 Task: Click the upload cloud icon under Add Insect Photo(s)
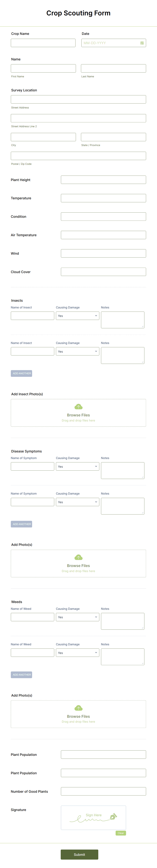[78, 406]
